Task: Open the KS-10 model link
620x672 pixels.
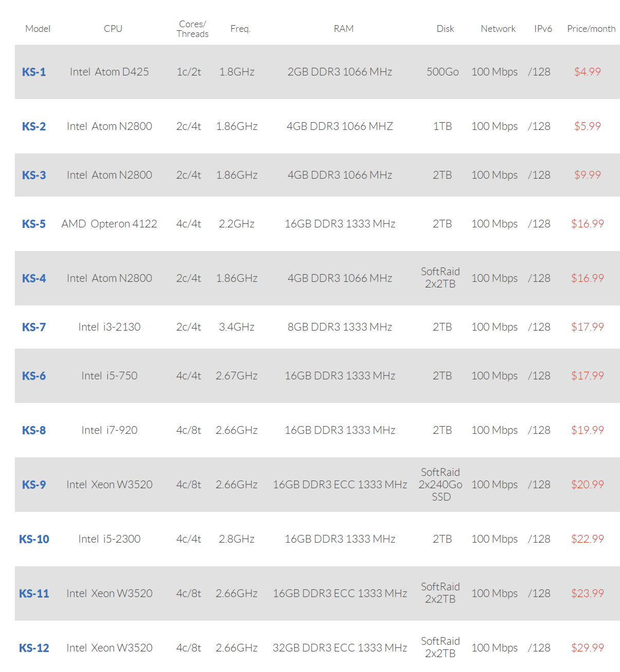Action: 34,539
